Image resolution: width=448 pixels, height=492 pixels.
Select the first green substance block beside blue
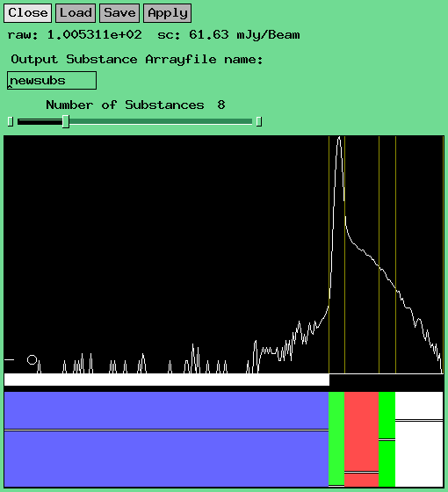[336, 439]
